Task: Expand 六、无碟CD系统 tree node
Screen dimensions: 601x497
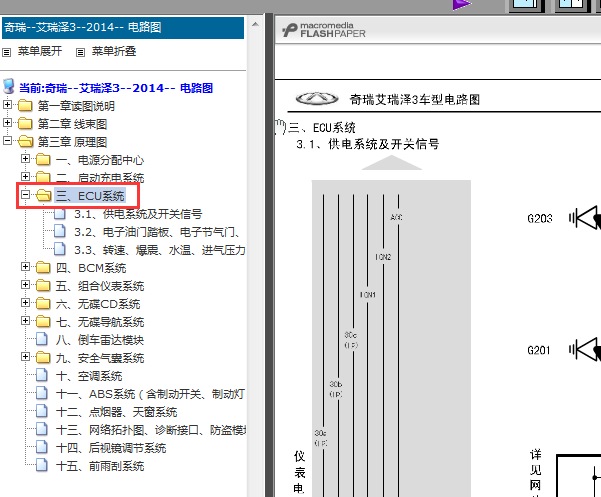Action: [25, 302]
